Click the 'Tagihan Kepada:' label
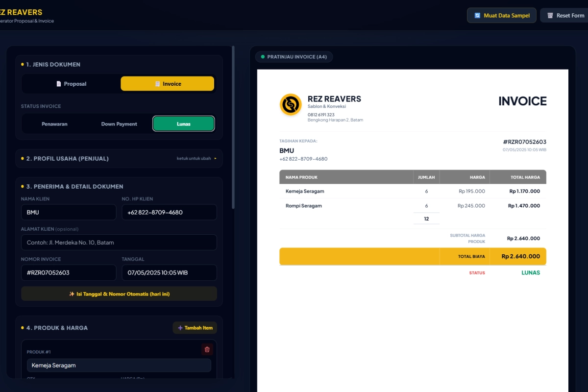 coord(298,141)
